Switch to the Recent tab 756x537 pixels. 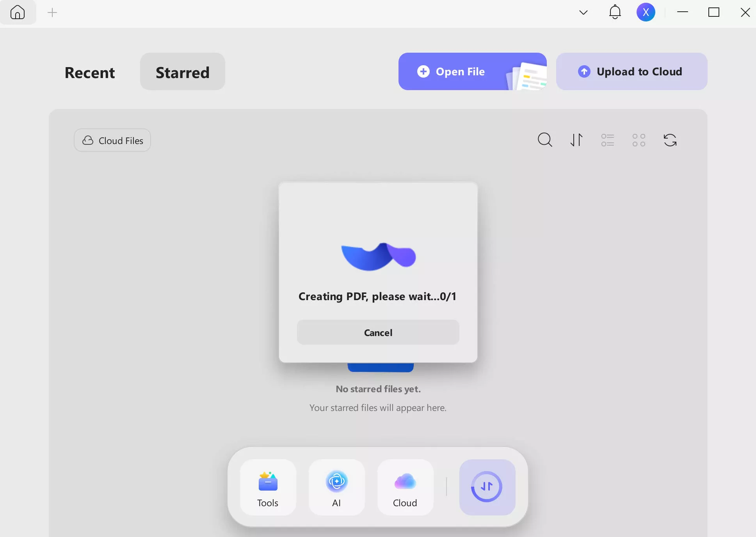[x=90, y=72]
